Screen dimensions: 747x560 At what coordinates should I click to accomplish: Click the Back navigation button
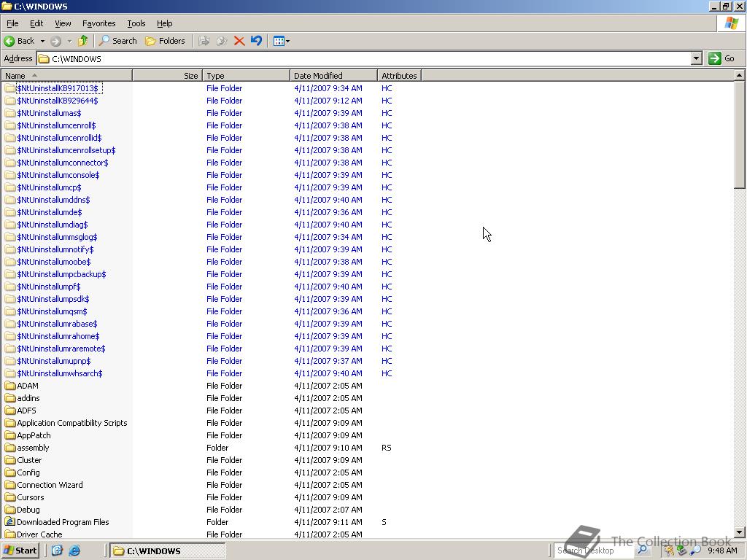point(20,41)
